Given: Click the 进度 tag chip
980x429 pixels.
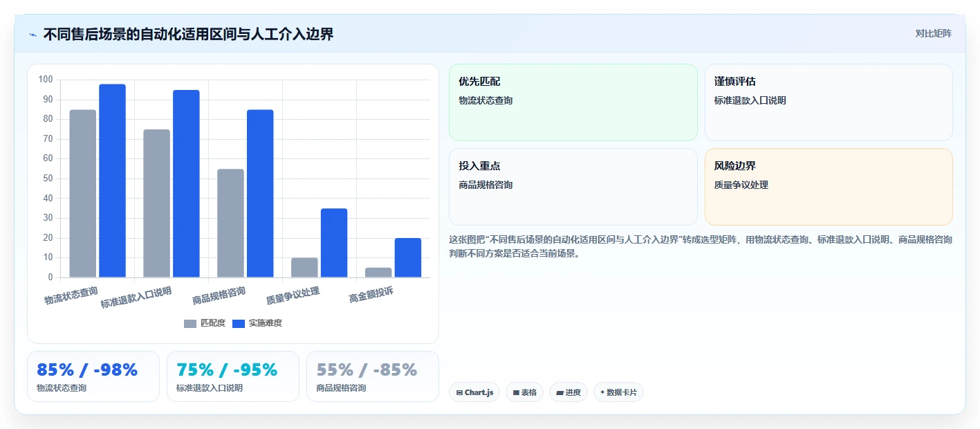Looking at the screenshot, I should coord(568,392).
